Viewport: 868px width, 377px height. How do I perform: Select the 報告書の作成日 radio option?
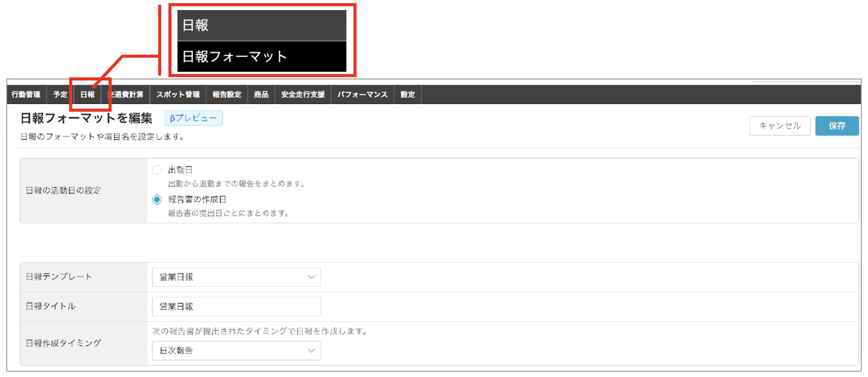(157, 199)
